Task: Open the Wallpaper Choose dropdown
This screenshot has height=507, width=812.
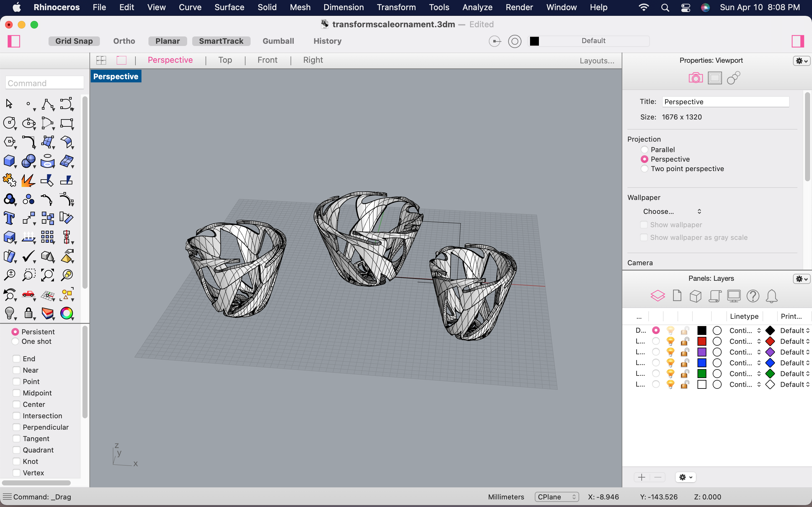Action: 671,211
